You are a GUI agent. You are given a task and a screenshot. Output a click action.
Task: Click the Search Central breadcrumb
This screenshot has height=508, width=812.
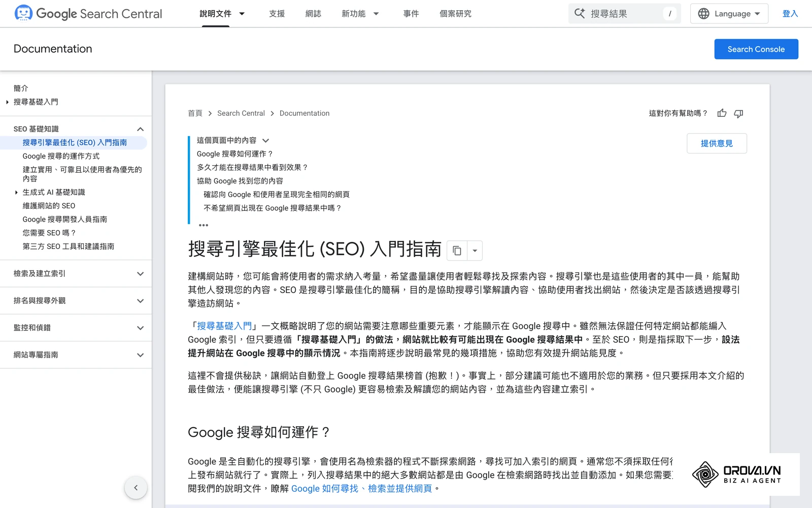[241, 113]
